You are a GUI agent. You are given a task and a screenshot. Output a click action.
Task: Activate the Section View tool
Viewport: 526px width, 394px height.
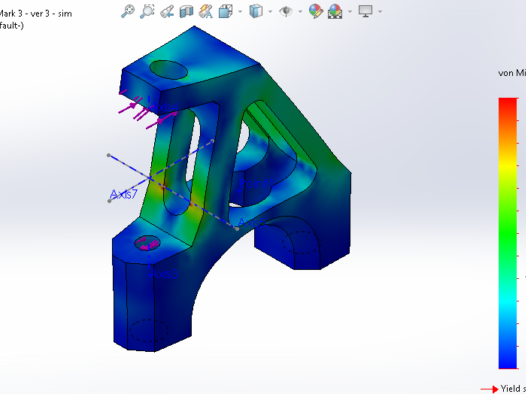[187, 11]
